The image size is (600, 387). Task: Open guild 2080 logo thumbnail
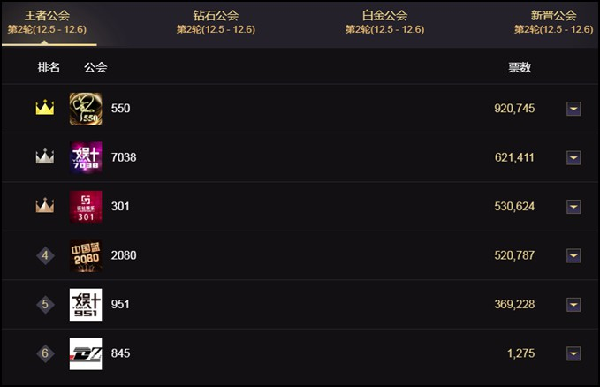(86, 256)
